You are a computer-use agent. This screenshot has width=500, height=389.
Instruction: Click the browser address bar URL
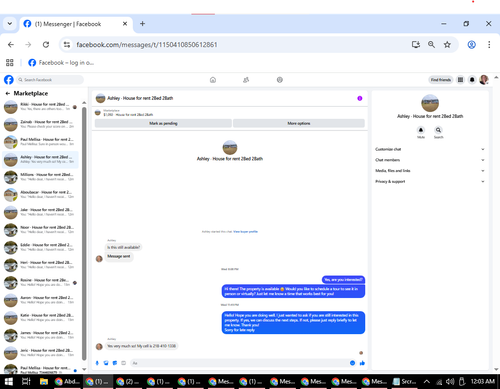(x=147, y=45)
